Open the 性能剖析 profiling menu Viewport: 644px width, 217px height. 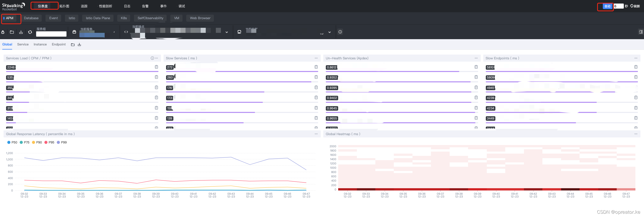(105, 6)
